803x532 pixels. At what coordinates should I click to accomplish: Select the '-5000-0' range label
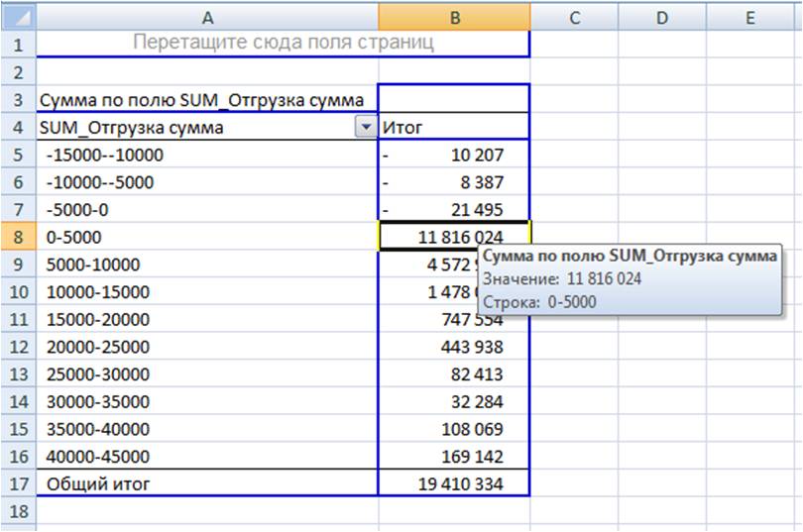point(207,209)
